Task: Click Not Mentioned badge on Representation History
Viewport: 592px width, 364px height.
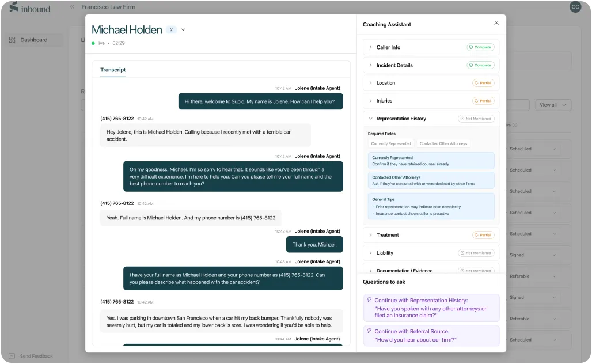Action: (x=476, y=119)
